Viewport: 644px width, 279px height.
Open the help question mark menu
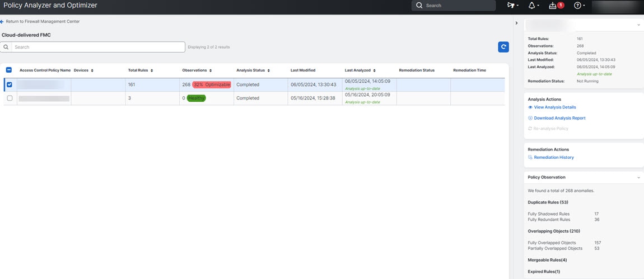click(579, 6)
